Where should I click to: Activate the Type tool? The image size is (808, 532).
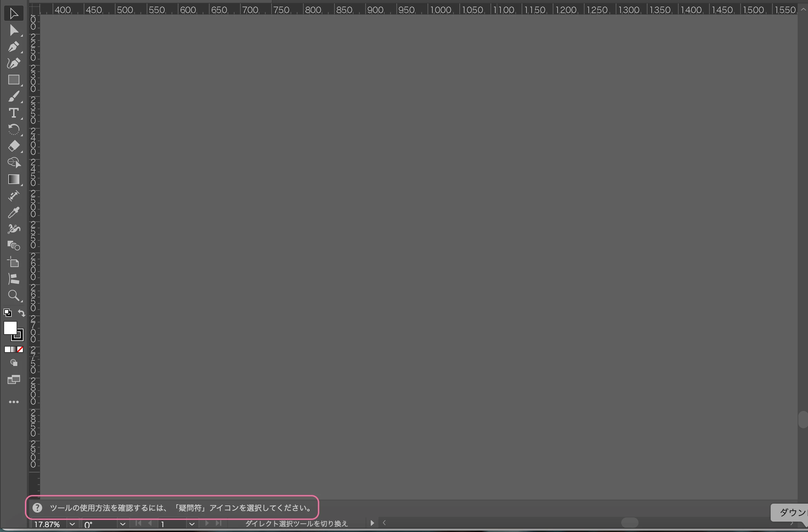tap(14, 113)
